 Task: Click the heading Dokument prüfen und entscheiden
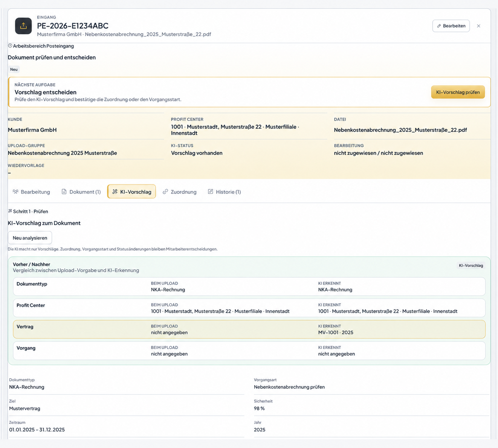tap(52, 58)
